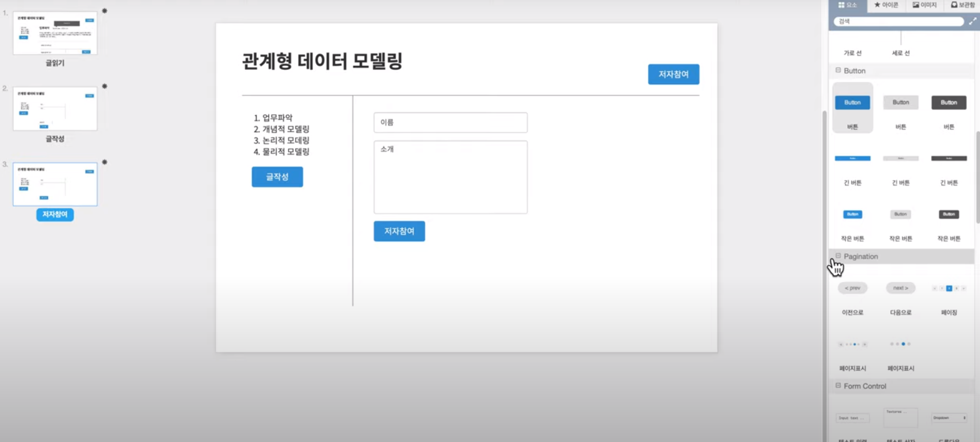Click the 소개 text area on the canvas
Screen dimensions: 980x442
450,177
